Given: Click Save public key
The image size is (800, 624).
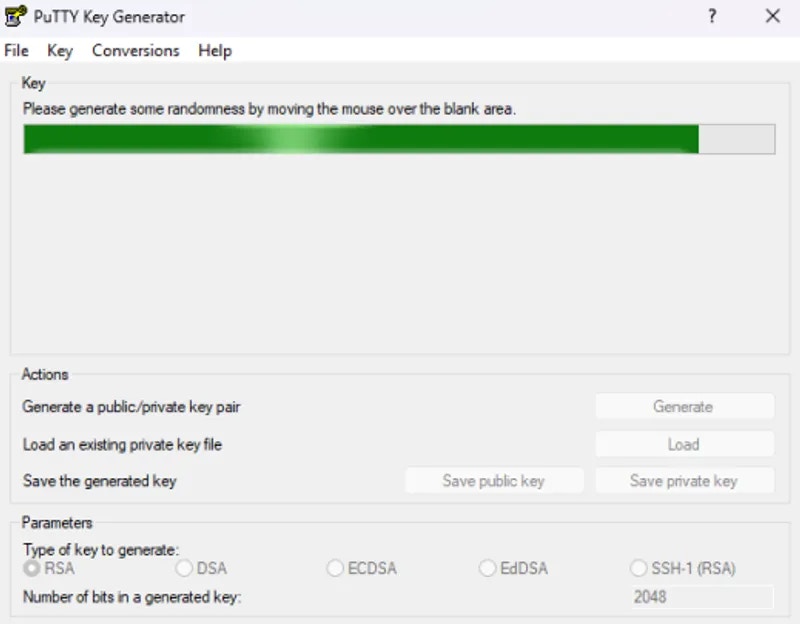Looking at the screenshot, I should click(x=494, y=480).
